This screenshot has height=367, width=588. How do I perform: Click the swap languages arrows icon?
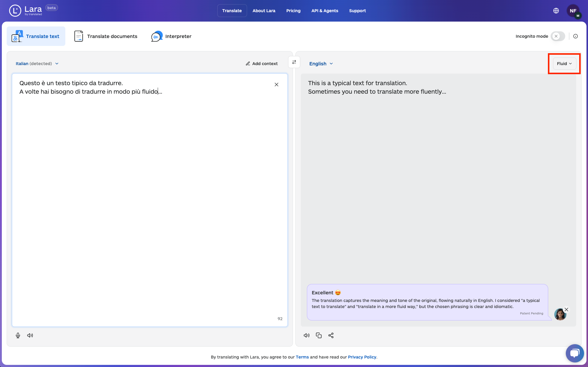click(294, 62)
